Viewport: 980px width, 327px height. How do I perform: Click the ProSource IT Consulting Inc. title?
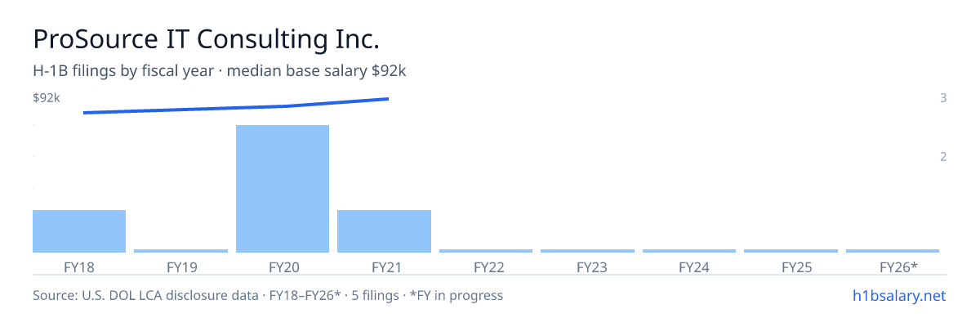tap(206, 38)
